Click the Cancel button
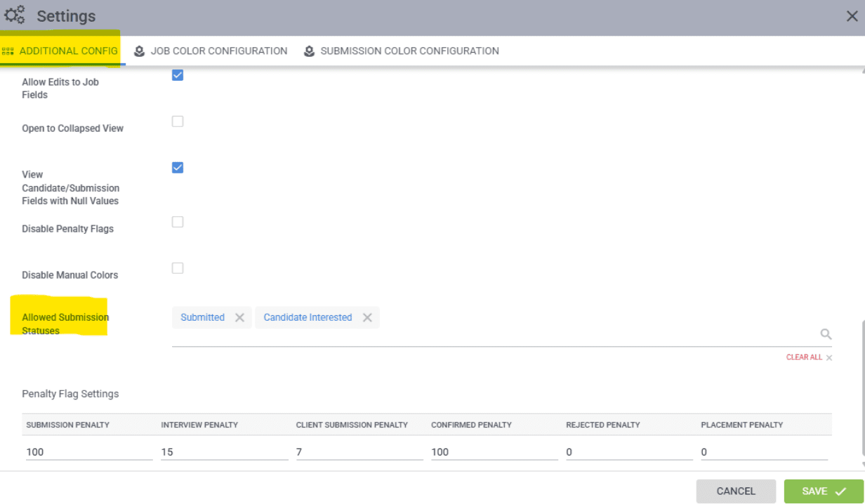 tap(736, 491)
